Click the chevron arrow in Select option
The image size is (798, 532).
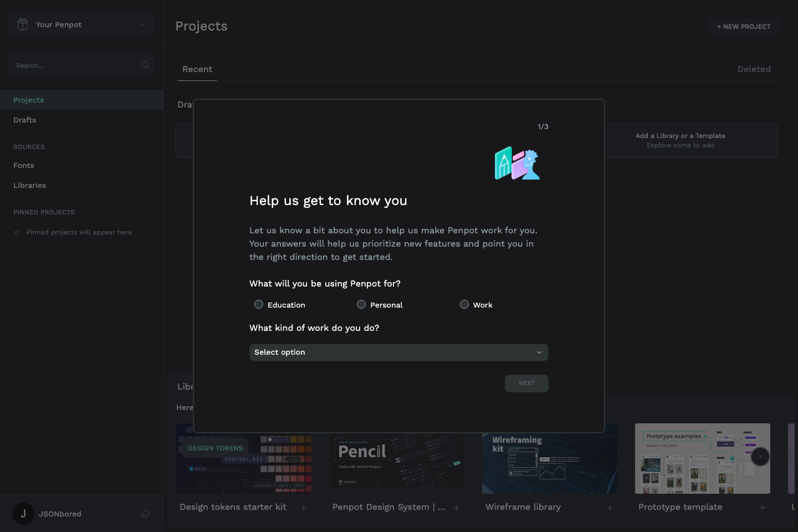click(x=539, y=352)
